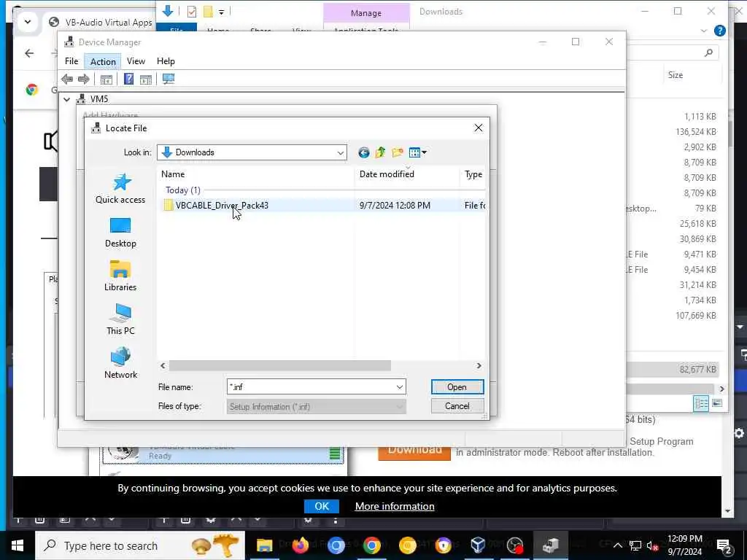The height and width of the screenshot is (560, 747).
Task: Sort by the Date modified column header
Action: pyautogui.click(x=407, y=174)
